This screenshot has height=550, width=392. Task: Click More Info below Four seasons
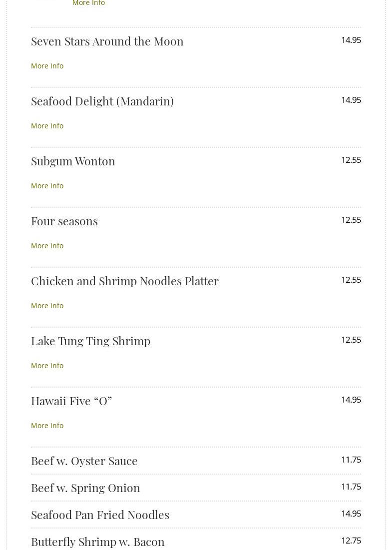coord(47,246)
